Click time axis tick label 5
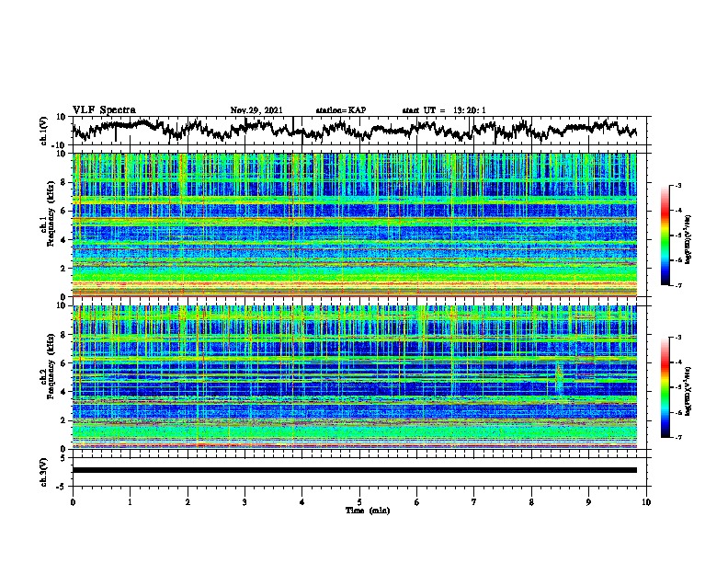 tap(359, 502)
